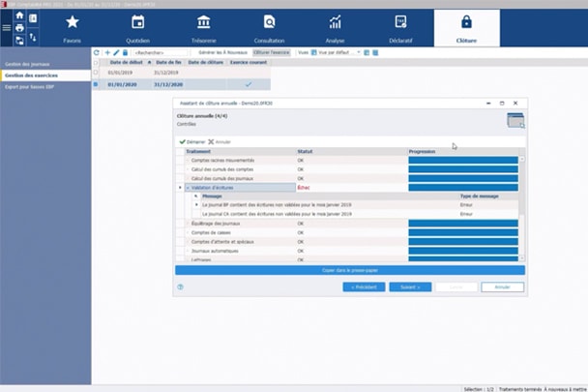
Task: Expand the Journal BP error message row
Action: [x=196, y=204]
